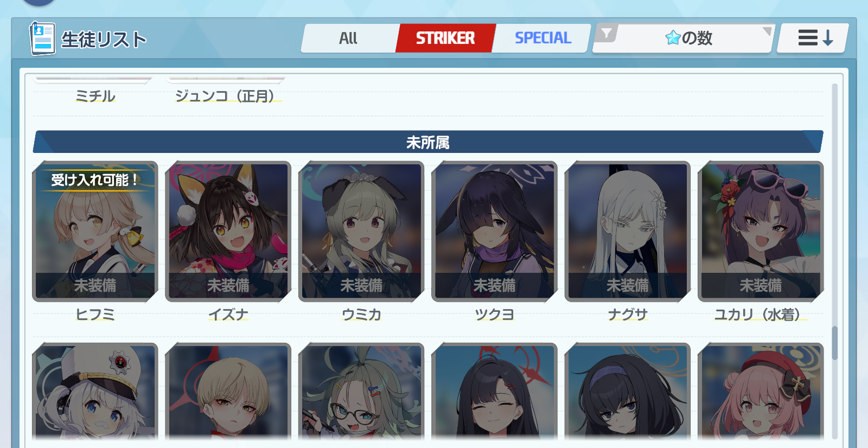Click the ジュンコ（正月）name label
This screenshot has height=448, width=868.
click(228, 96)
